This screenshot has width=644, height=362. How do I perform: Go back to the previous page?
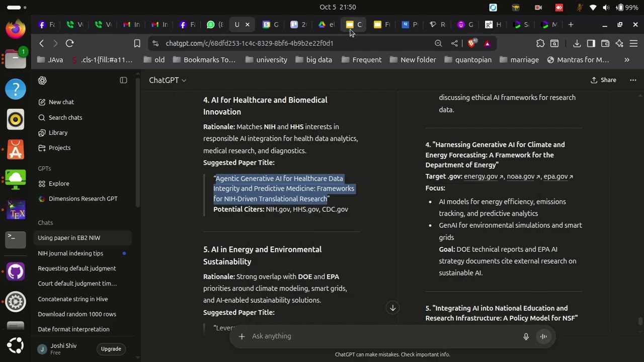pyautogui.click(x=42, y=44)
